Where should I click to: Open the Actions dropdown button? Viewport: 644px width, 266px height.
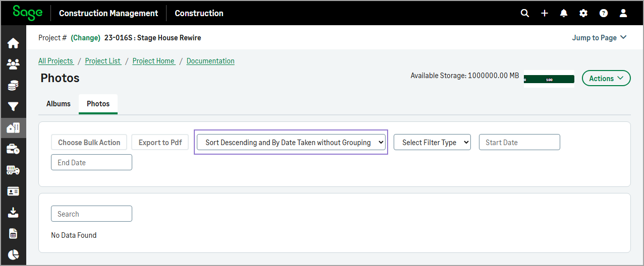tap(606, 78)
